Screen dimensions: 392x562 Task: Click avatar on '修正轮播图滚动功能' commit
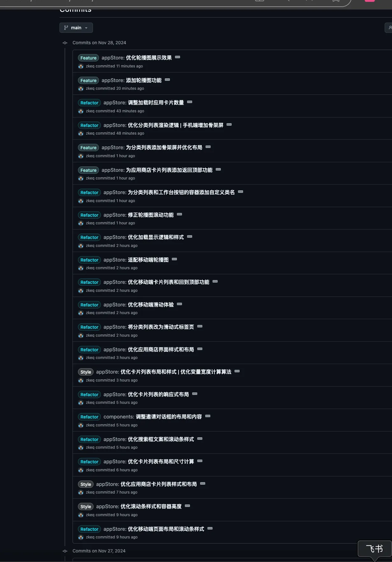[x=81, y=223]
